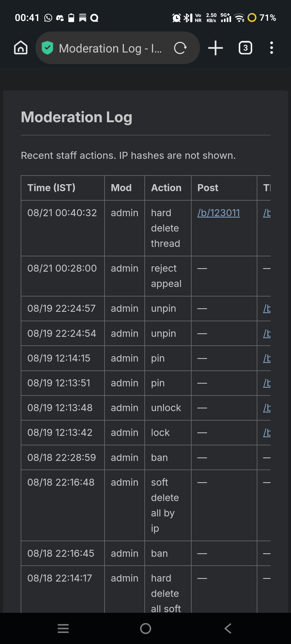
Task: Tap the Android home circle button
Action: [x=145, y=628]
